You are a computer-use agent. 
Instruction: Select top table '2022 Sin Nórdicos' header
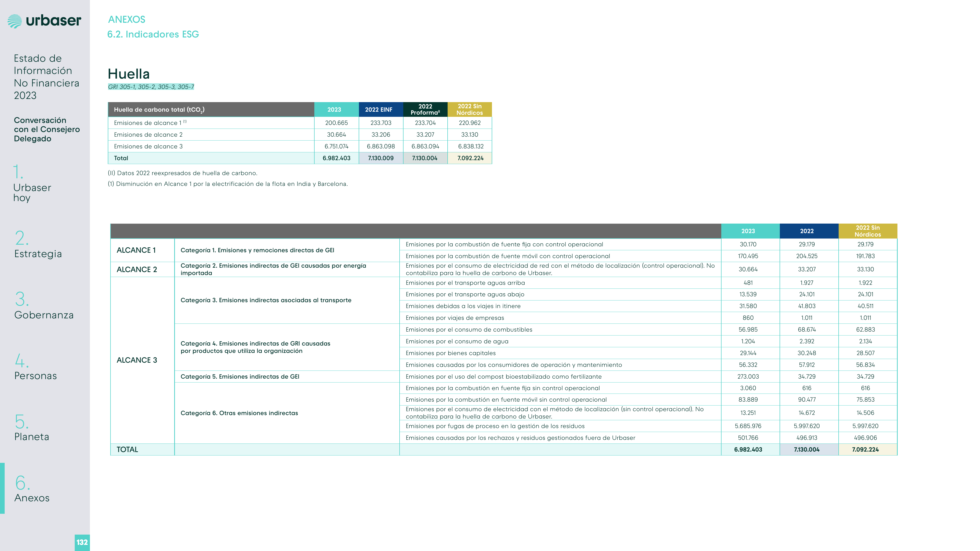469,109
